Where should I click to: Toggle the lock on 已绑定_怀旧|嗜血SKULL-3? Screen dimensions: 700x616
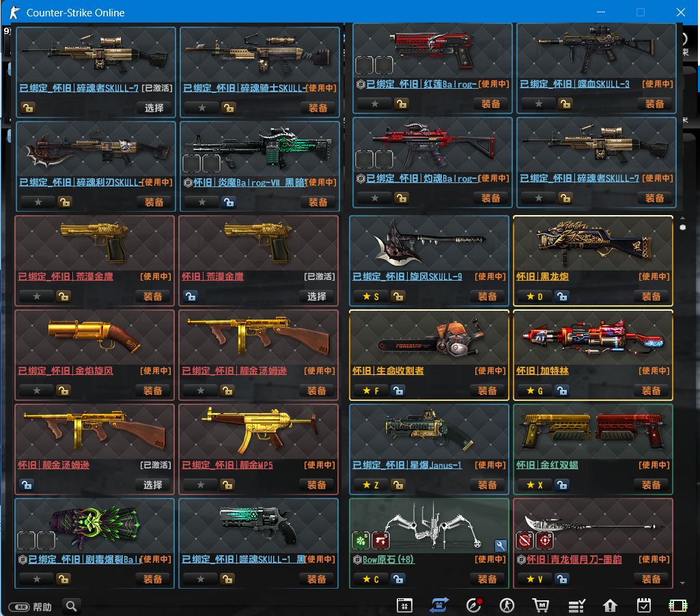pos(565,104)
